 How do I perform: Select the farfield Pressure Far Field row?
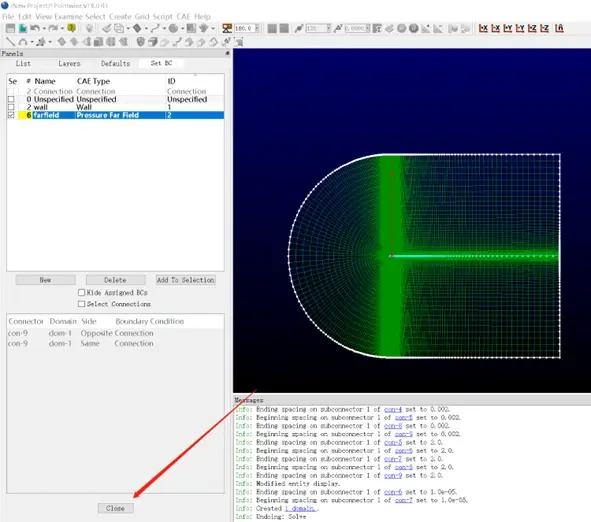(x=115, y=115)
